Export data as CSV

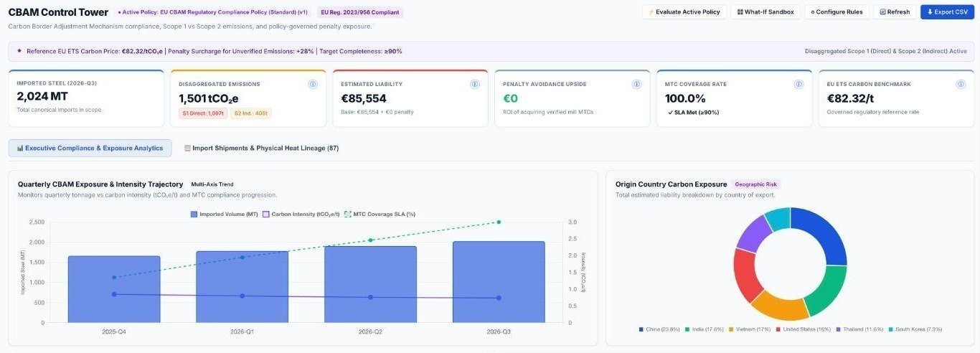pos(948,12)
